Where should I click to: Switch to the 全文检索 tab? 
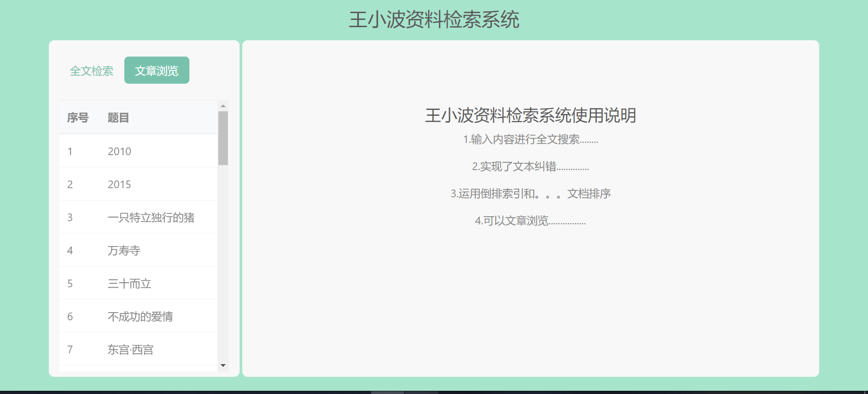point(91,71)
